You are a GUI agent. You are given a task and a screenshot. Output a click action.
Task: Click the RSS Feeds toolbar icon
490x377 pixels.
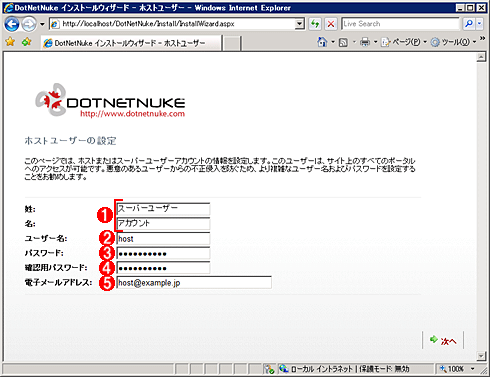click(343, 42)
